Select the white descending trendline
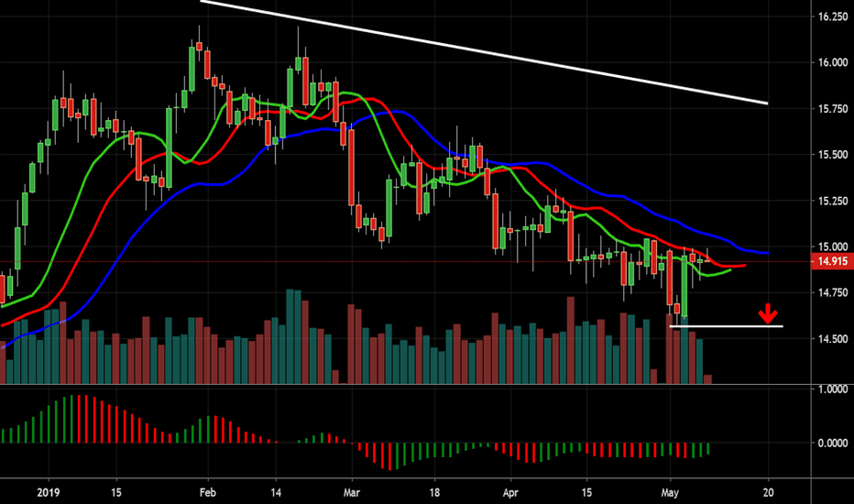Image resolution: width=854 pixels, height=504 pixels. (x=485, y=53)
